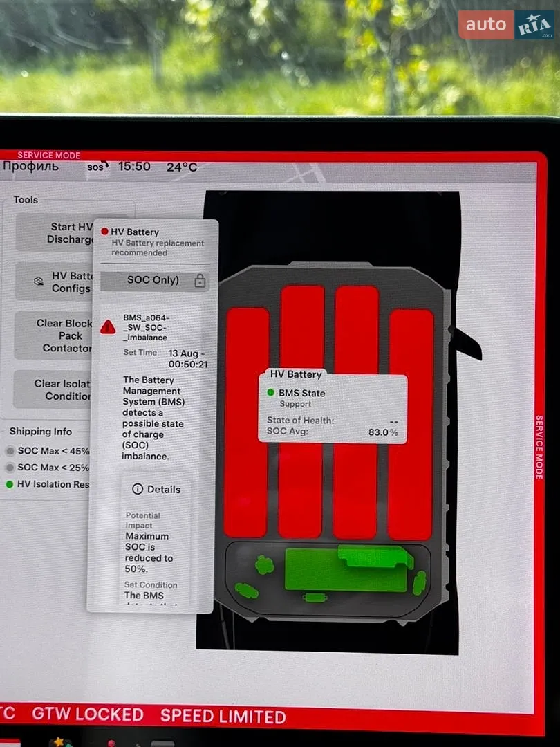Tap the State of Health label
560x747 pixels.
coord(300,421)
